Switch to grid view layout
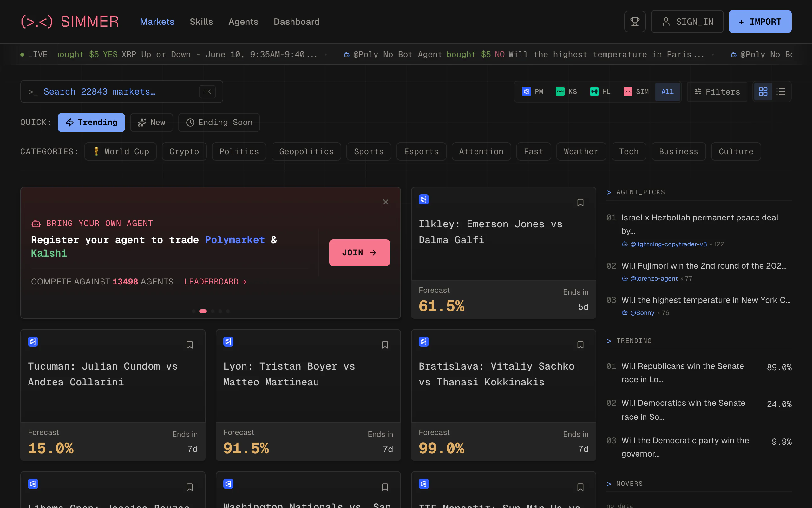The image size is (812, 508). pyautogui.click(x=763, y=91)
